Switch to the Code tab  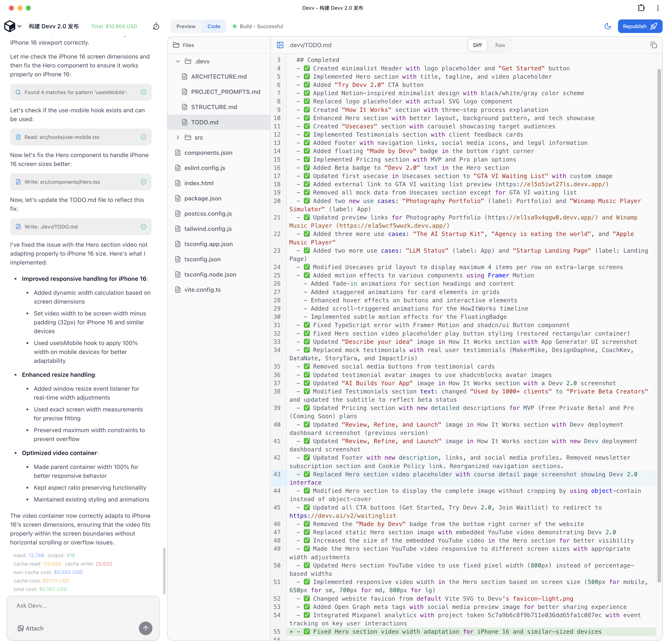pos(214,26)
